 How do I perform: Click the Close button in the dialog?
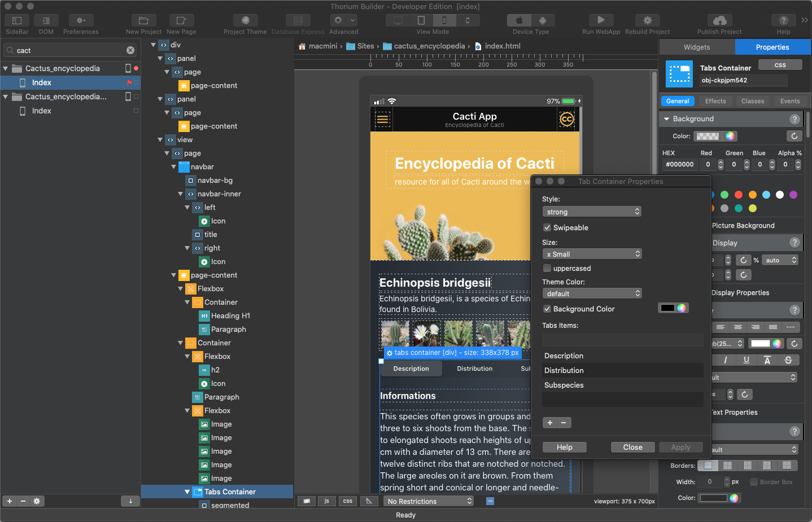tap(632, 447)
